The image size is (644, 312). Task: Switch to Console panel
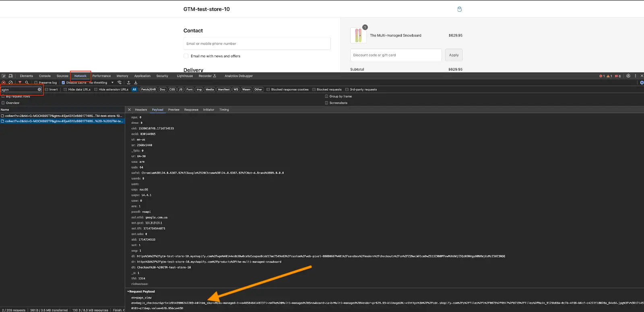(x=45, y=76)
